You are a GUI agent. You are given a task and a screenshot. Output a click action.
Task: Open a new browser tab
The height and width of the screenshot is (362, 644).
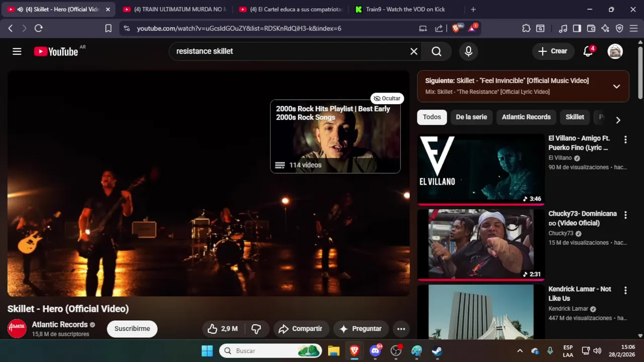point(473,10)
